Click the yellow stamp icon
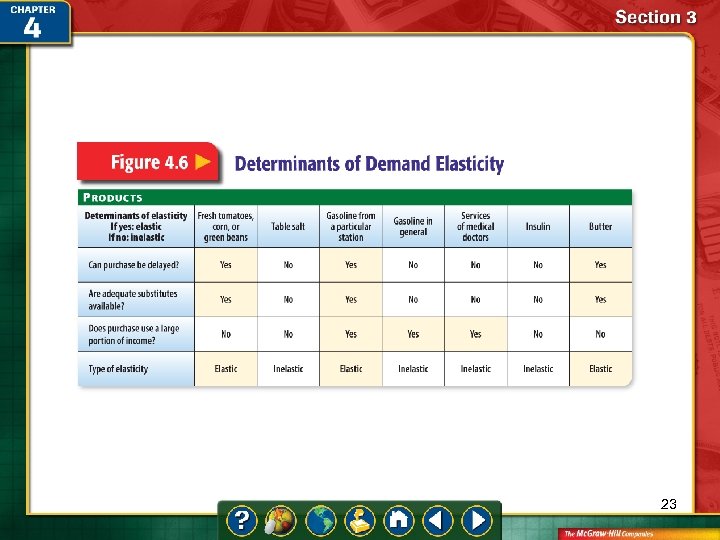720x540 pixels. (x=359, y=520)
